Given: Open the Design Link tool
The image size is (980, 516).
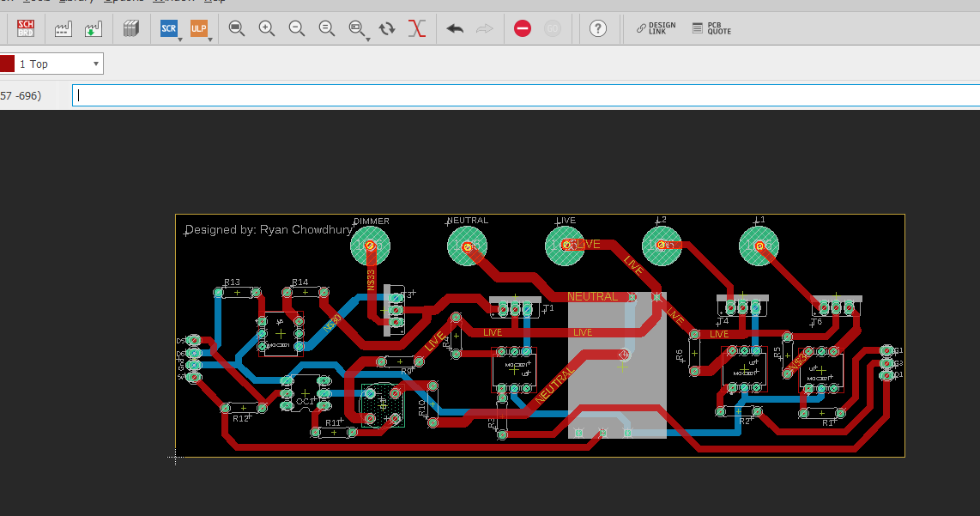Looking at the screenshot, I should point(656,28).
